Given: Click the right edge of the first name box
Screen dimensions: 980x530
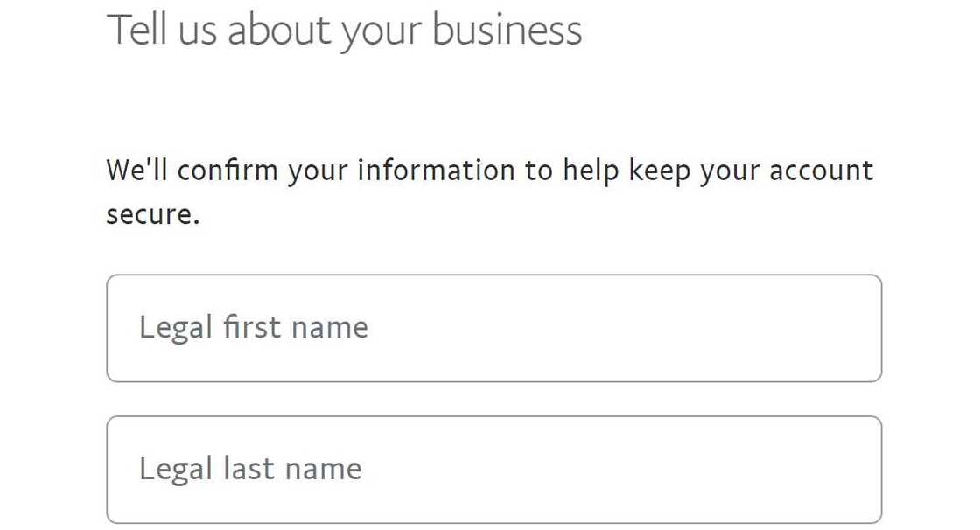Looking at the screenshot, I should 881,328.
